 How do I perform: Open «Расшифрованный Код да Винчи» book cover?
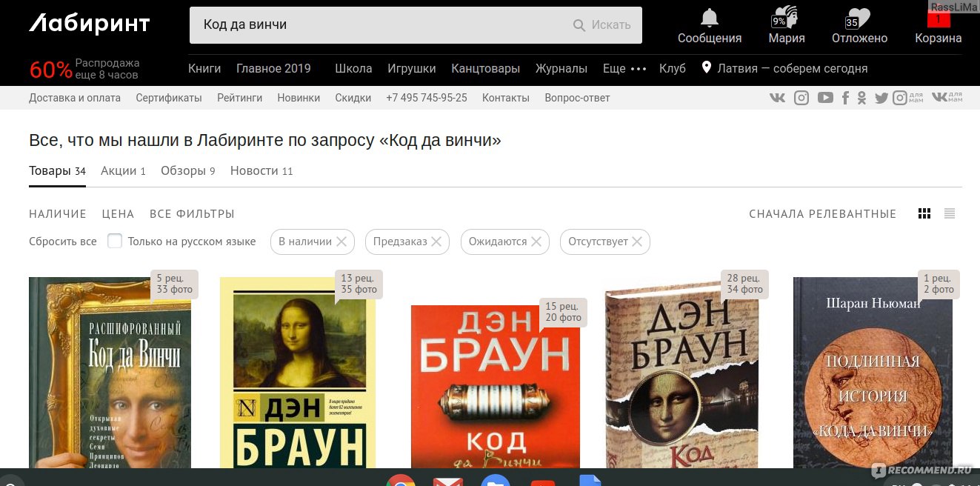click(110, 373)
